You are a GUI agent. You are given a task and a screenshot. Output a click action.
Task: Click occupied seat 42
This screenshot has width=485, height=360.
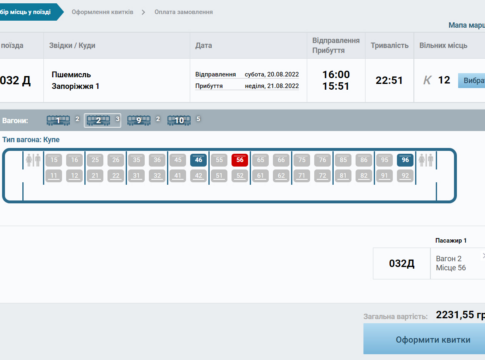coord(198,176)
